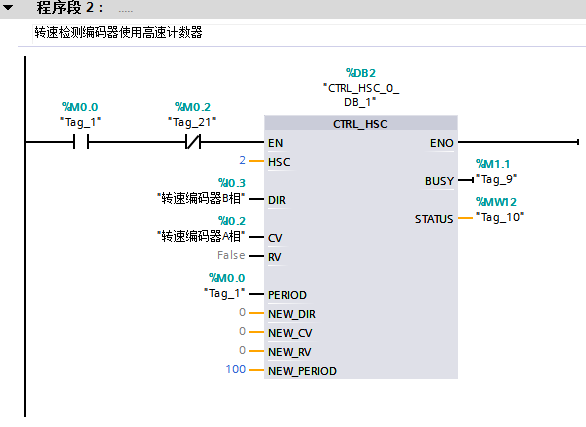Click the %M0.0 address at the PERIOD input
The image size is (586, 427).
227,278
